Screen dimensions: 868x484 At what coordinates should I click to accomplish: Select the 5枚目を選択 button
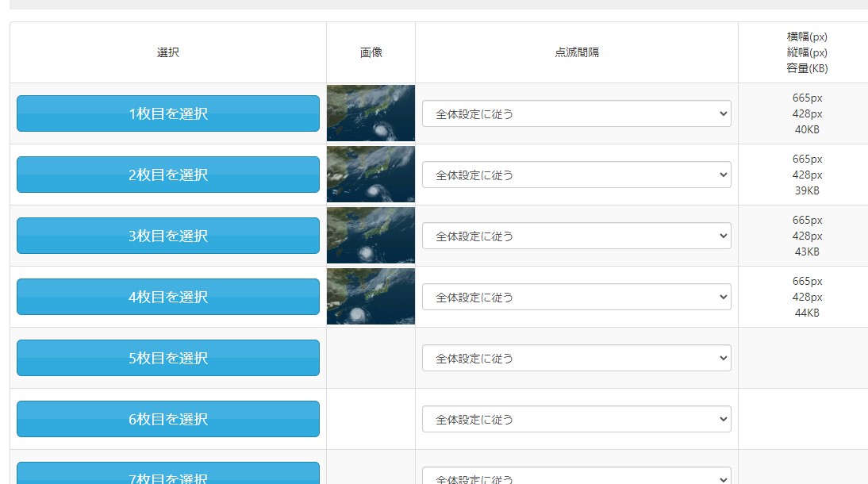click(x=167, y=358)
